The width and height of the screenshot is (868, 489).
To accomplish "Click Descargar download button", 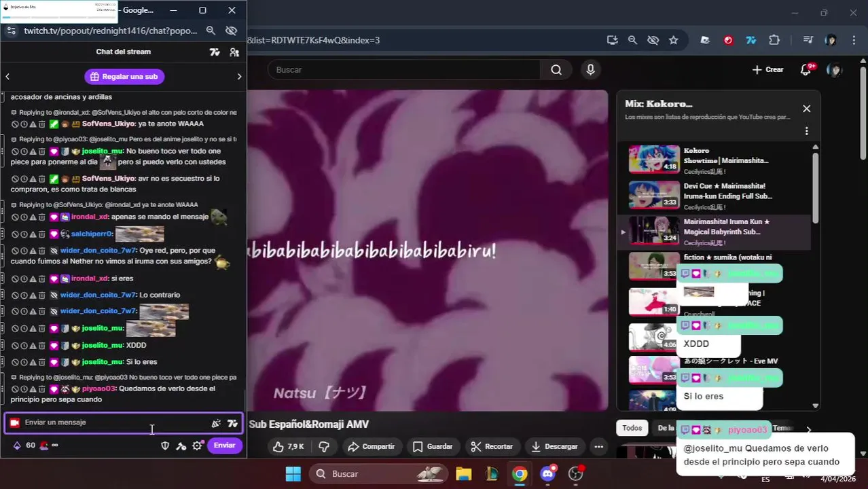I will 554,447.
